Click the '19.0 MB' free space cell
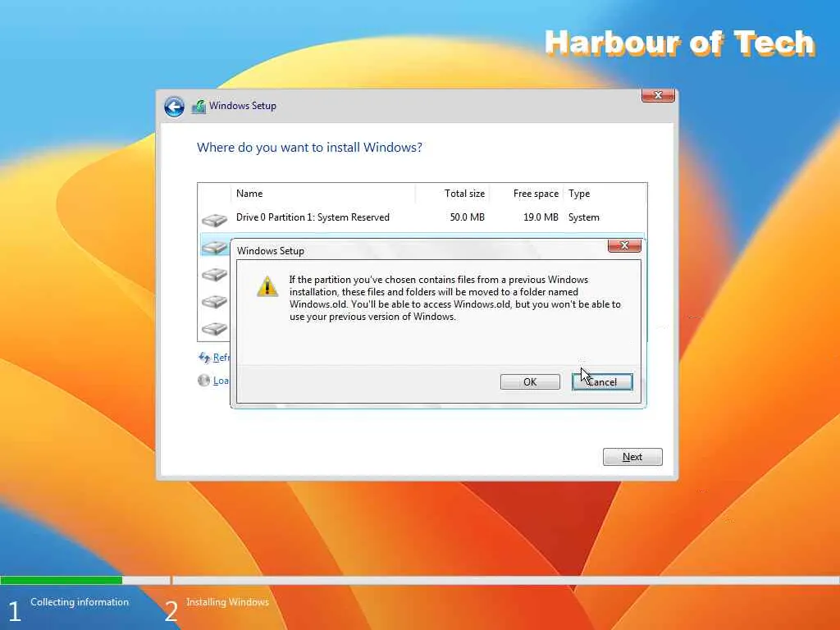The width and height of the screenshot is (840, 630). pos(541,217)
